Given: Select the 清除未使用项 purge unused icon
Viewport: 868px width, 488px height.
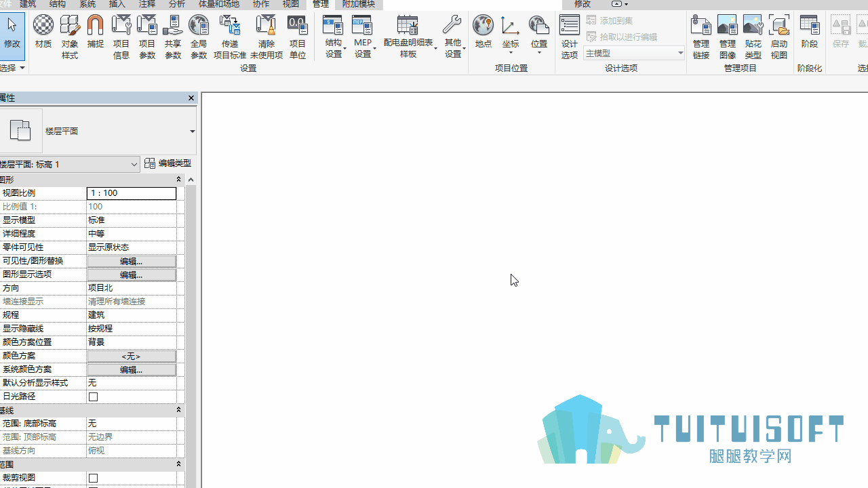Looking at the screenshot, I should pyautogui.click(x=266, y=37).
